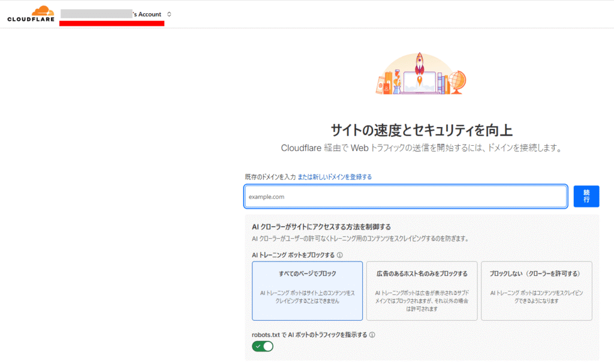This screenshot has height=364, width=614.
Task: Click the サイトの速度とセキュリティを向上 heading
Action: (422, 131)
